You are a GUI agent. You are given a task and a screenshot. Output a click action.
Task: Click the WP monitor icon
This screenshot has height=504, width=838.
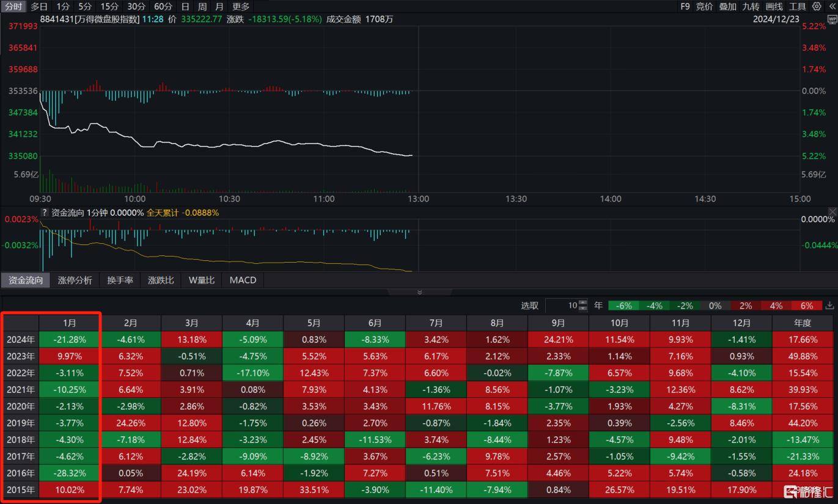point(832,19)
